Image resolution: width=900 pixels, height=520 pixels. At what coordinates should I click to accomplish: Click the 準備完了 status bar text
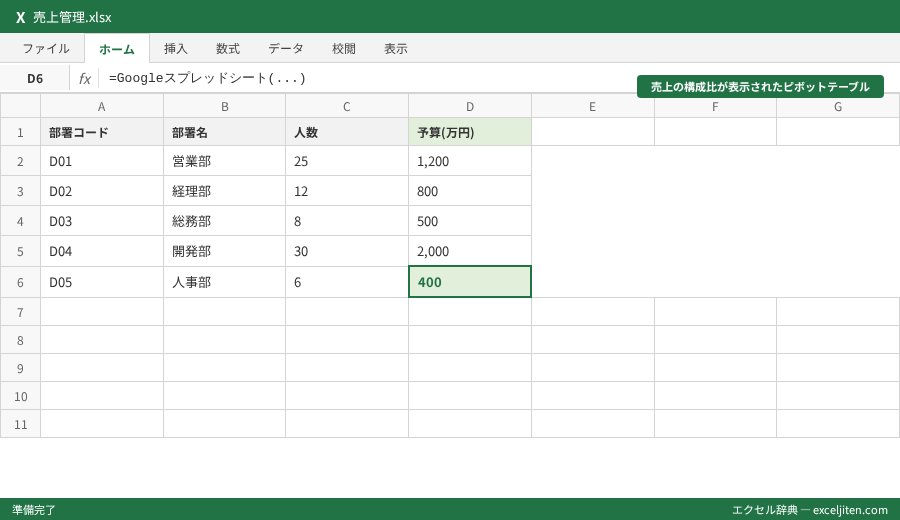(34, 510)
